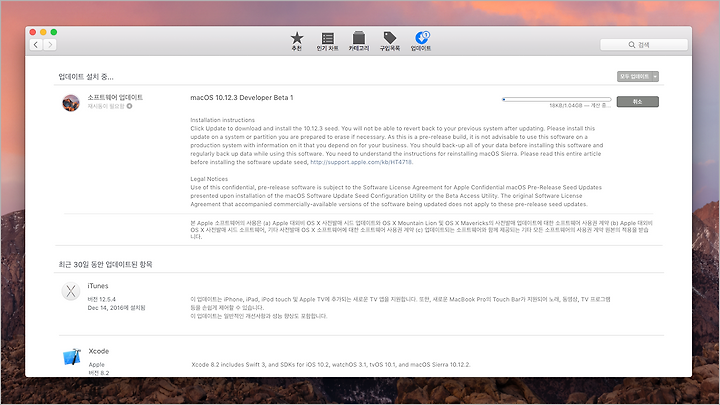Open the support.apple.com HT4718 link
Image resolution: width=720 pixels, height=405 pixels.
tap(361, 162)
